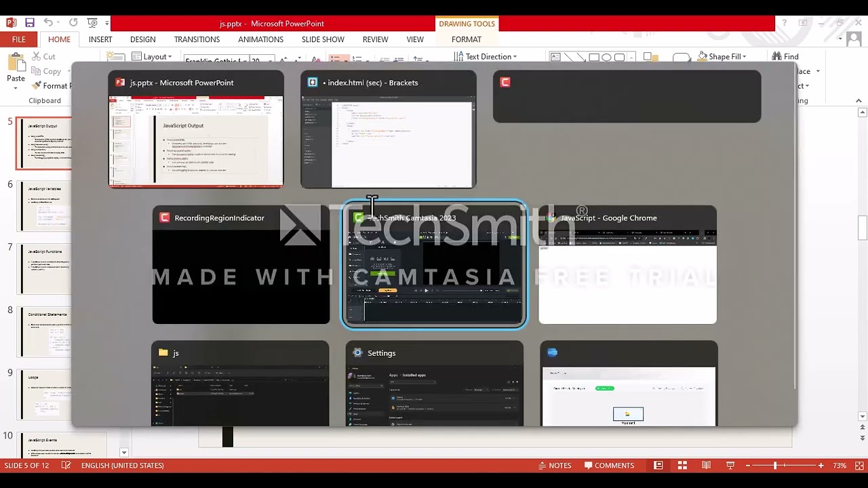Customize Quick Access Toolbar dropdown arrow
The image size is (868, 488).
[107, 23]
